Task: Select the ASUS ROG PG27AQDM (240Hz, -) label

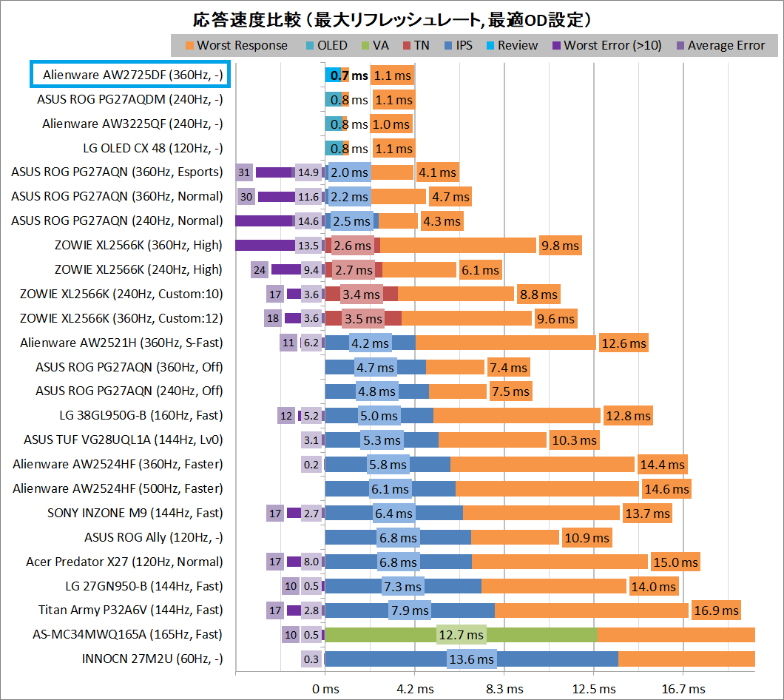Action: (130, 99)
